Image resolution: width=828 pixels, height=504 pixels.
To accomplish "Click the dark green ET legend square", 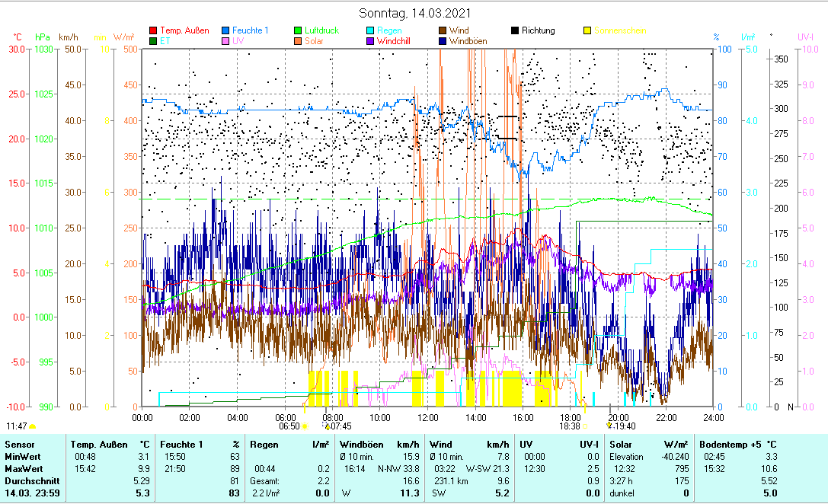I will pyautogui.click(x=153, y=41).
